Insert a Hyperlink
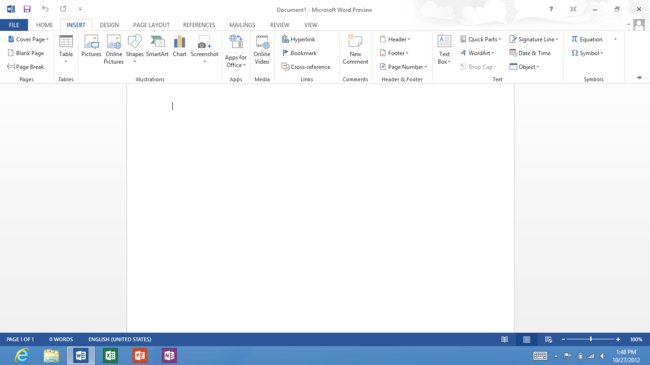The height and width of the screenshot is (365, 650). [x=298, y=39]
